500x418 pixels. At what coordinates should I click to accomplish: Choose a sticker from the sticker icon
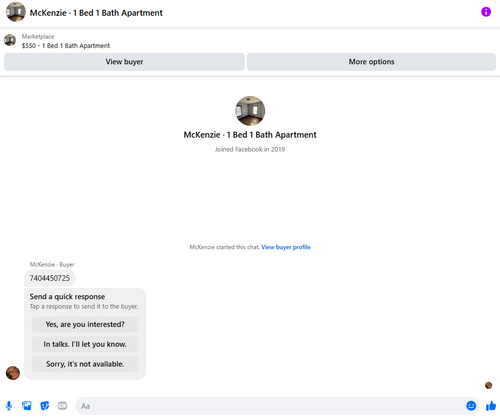[45, 406]
